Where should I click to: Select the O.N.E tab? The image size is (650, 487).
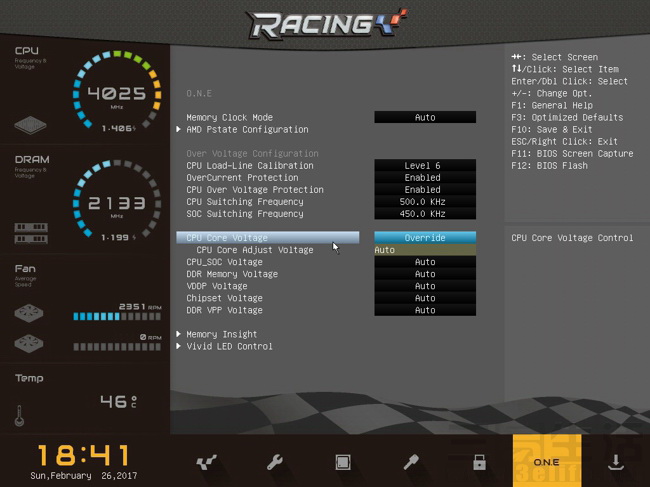(x=547, y=460)
